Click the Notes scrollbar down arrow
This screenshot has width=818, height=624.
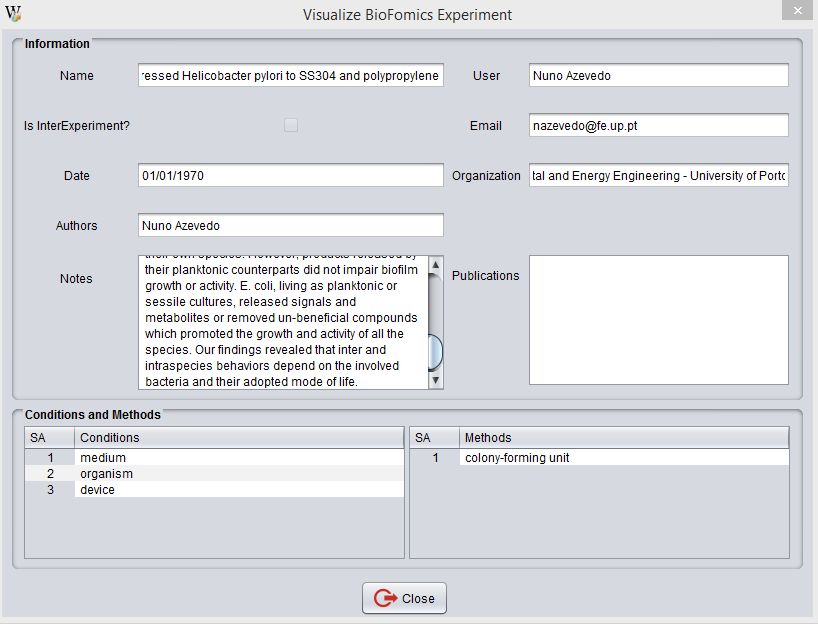point(436,380)
